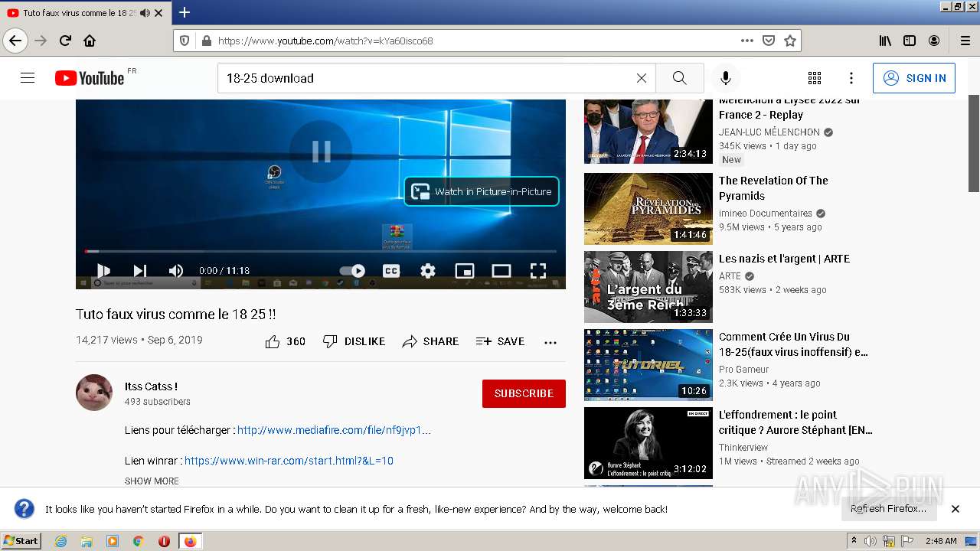Open Windows Start menu
This screenshot has width=980, height=551.
21,541
